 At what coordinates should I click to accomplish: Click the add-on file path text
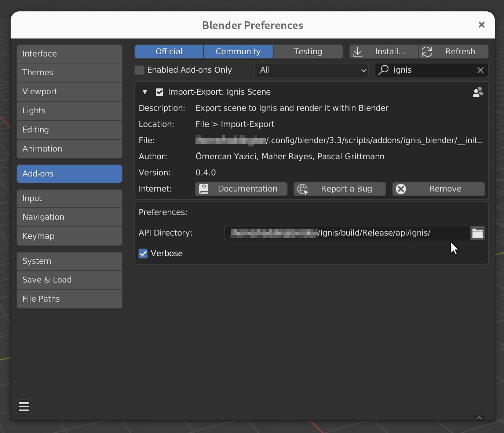point(339,141)
